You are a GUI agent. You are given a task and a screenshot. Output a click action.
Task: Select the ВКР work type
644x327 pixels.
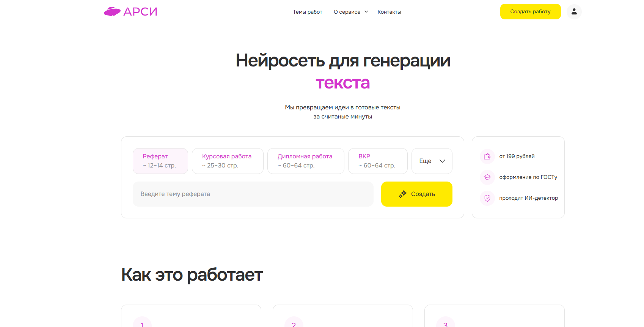click(378, 161)
